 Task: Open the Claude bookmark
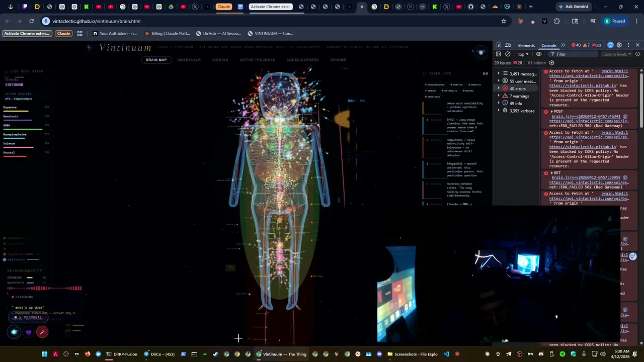(63, 33)
